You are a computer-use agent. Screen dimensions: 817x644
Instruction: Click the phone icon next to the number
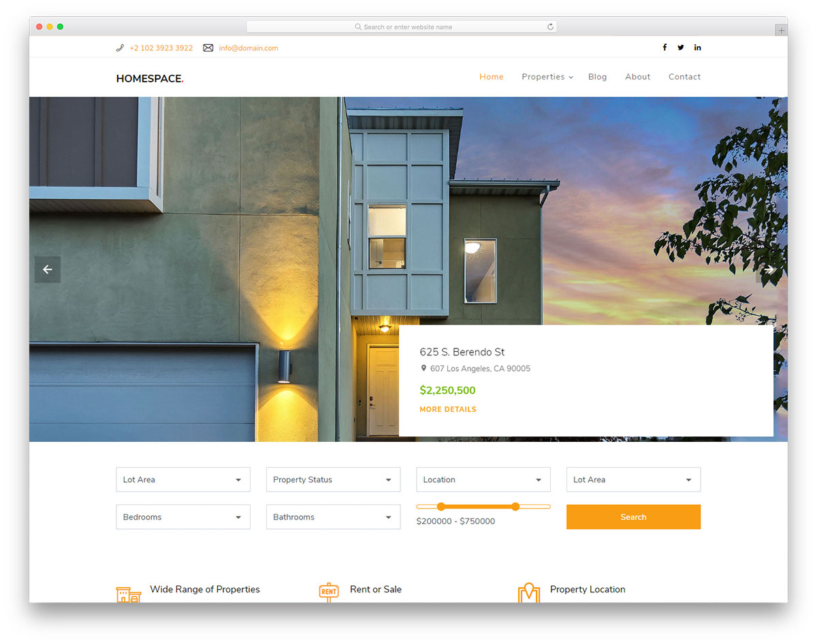(121, 48)
